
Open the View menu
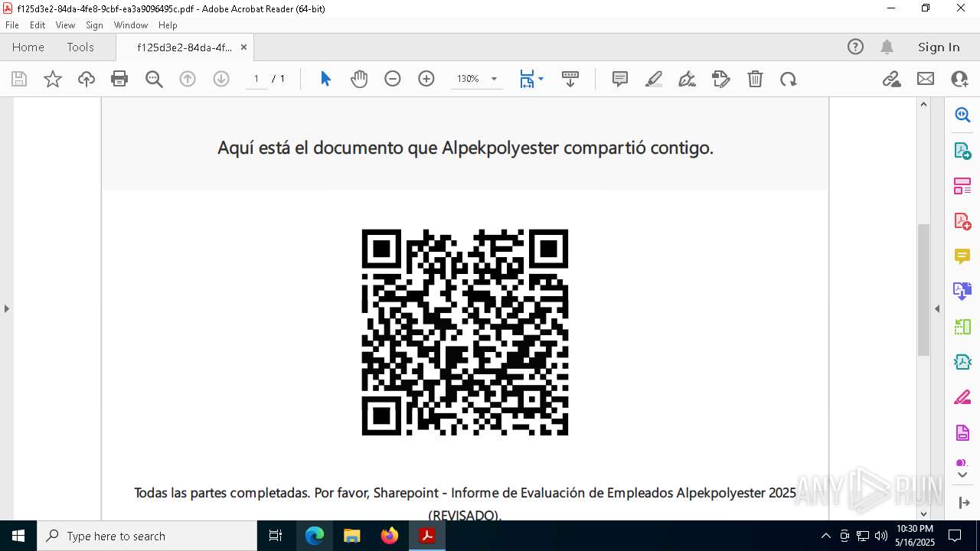point(65,25)
